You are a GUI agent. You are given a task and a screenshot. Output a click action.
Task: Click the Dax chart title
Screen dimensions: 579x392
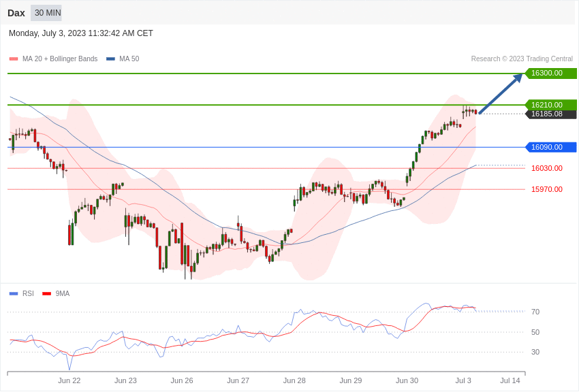[16, 14]
